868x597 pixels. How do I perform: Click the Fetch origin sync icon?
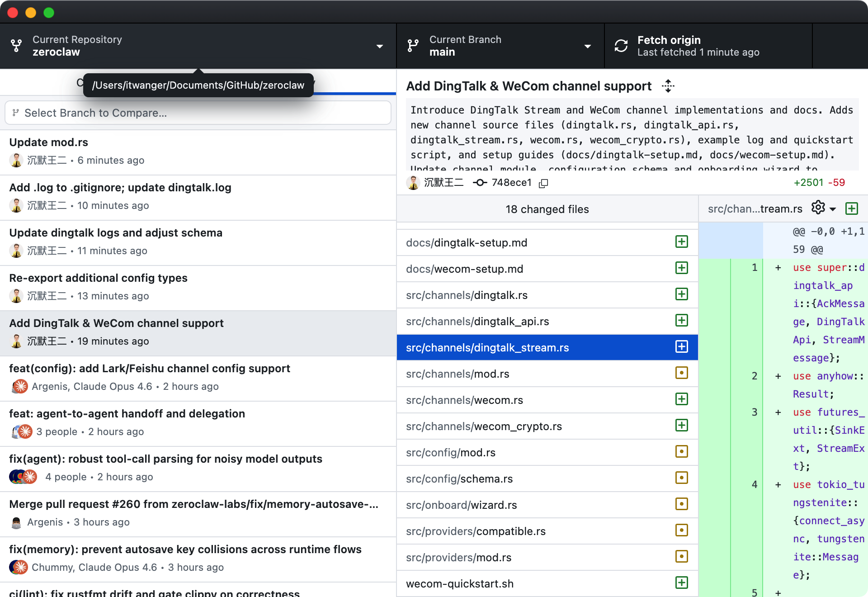621,46
